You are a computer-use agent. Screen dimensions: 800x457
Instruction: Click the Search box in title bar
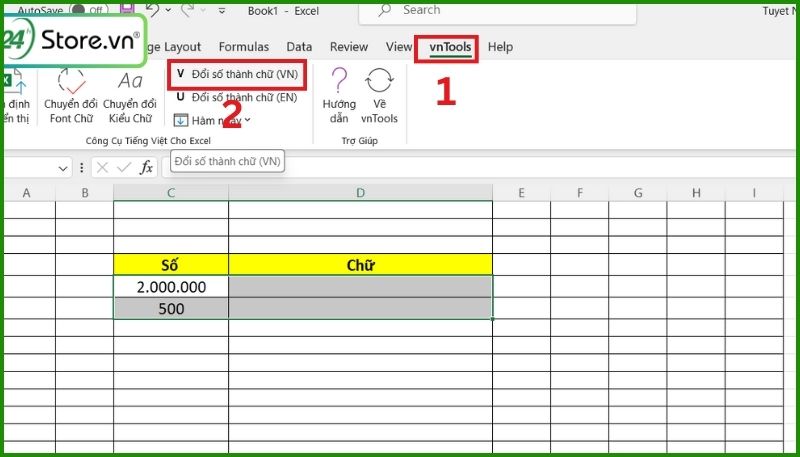click(498, 11)
